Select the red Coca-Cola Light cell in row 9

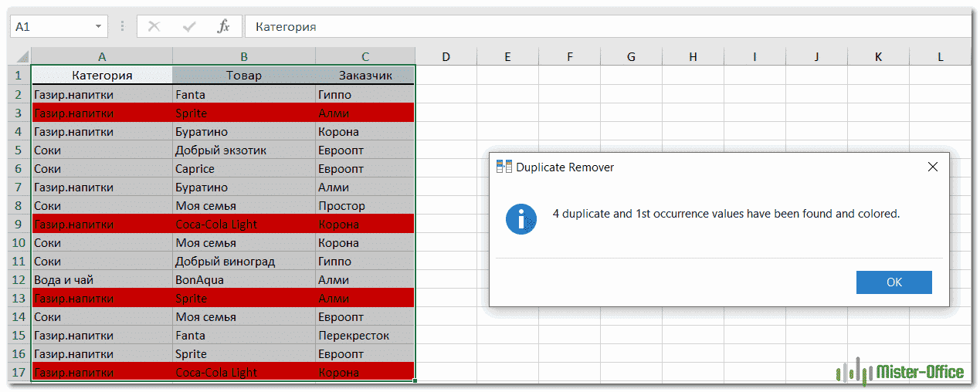243,225
